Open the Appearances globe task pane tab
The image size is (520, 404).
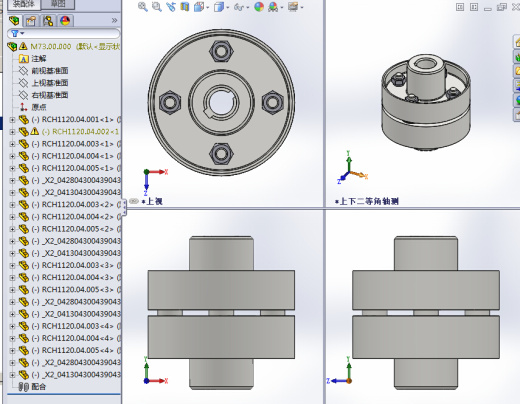click(517, 100)
